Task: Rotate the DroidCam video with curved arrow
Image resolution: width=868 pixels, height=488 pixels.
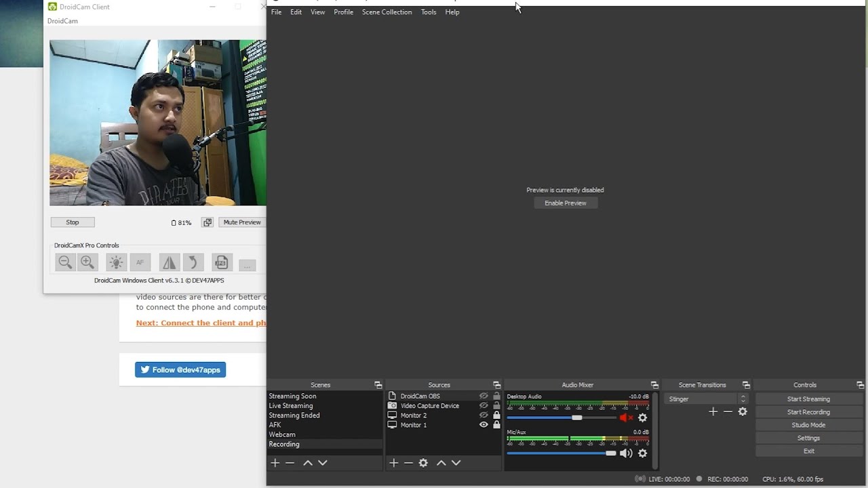Action: [x=193, y=262]
